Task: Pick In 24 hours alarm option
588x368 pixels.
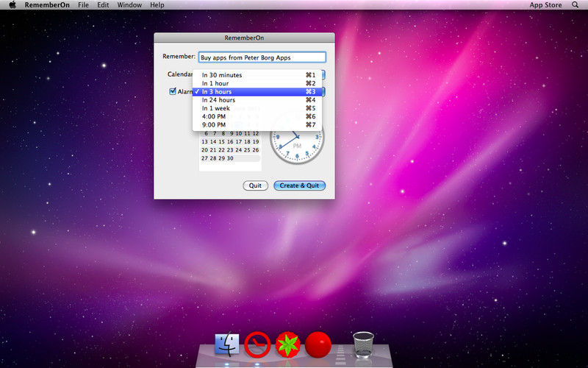Action: coord(257,100)
